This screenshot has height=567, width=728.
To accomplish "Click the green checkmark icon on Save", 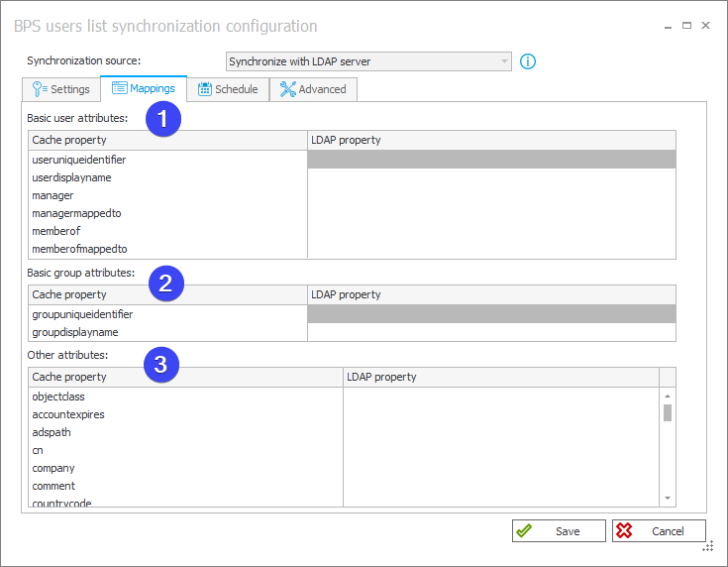I will pos(524,530).
